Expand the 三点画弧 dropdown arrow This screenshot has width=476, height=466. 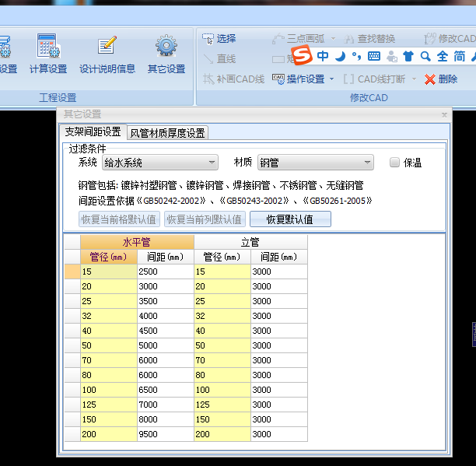[x=333, y=39]
